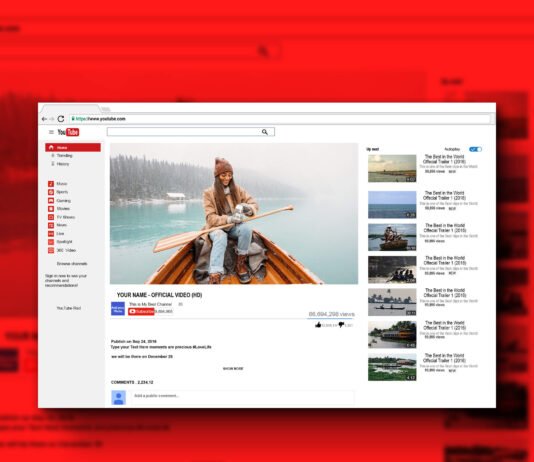This screenshot has width=534, height=462.
Task: Open the green water plants thumbnail
Action: [392, 367]
